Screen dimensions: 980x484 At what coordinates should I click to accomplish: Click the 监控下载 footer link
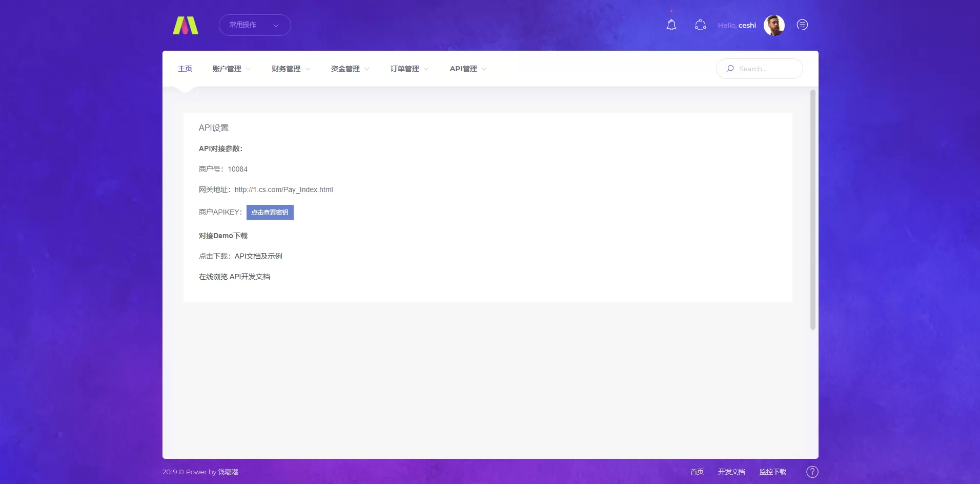click(x=772, y=472)
